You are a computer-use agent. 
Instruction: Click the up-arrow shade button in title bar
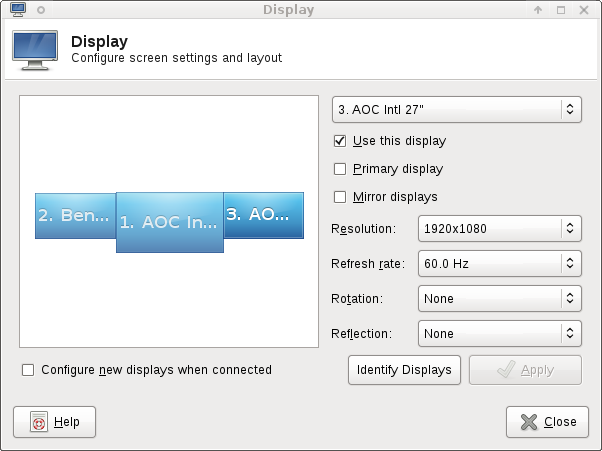(x=538, y=11)
